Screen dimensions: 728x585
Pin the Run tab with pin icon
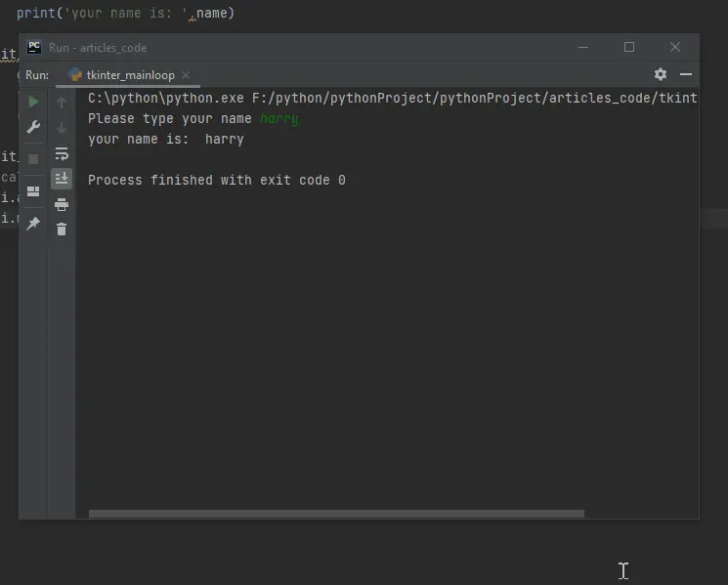(33, 223)
